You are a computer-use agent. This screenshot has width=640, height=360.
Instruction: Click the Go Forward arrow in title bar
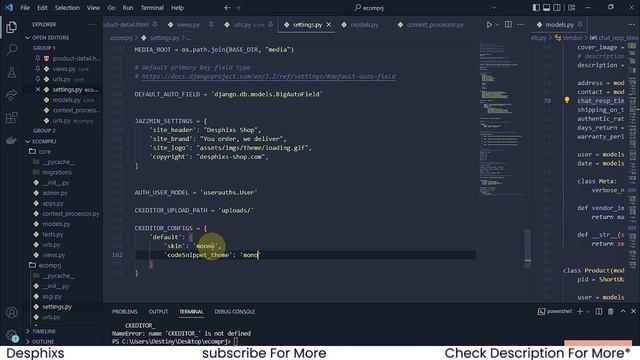[x=238, y=7]
